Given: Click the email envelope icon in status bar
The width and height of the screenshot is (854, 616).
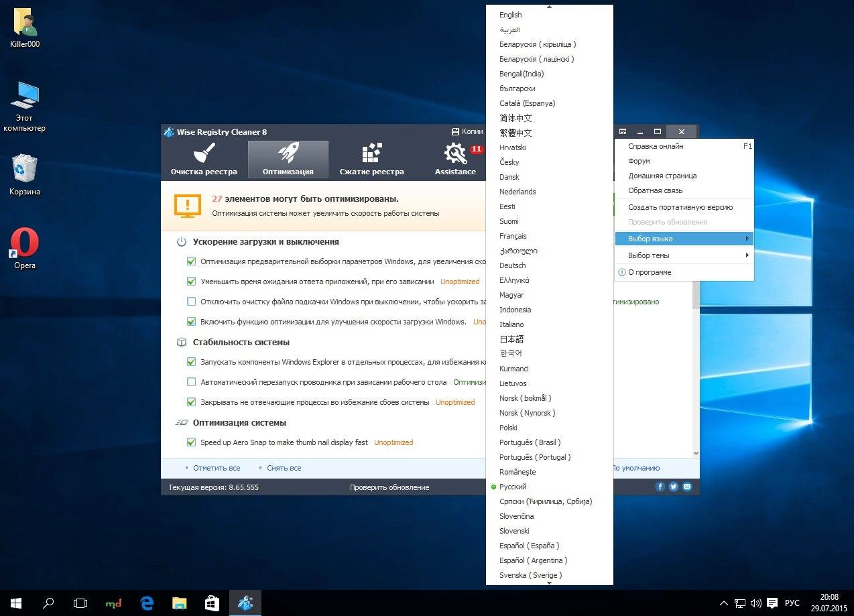Looking at the screenshot, I should (687, 487).
